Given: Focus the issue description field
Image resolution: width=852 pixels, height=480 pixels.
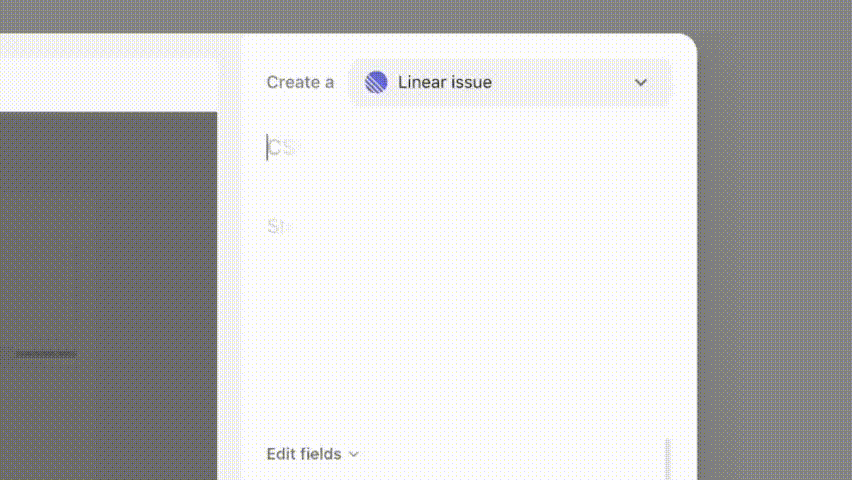Looking at the screenshot, I should (x=467, y=226).
